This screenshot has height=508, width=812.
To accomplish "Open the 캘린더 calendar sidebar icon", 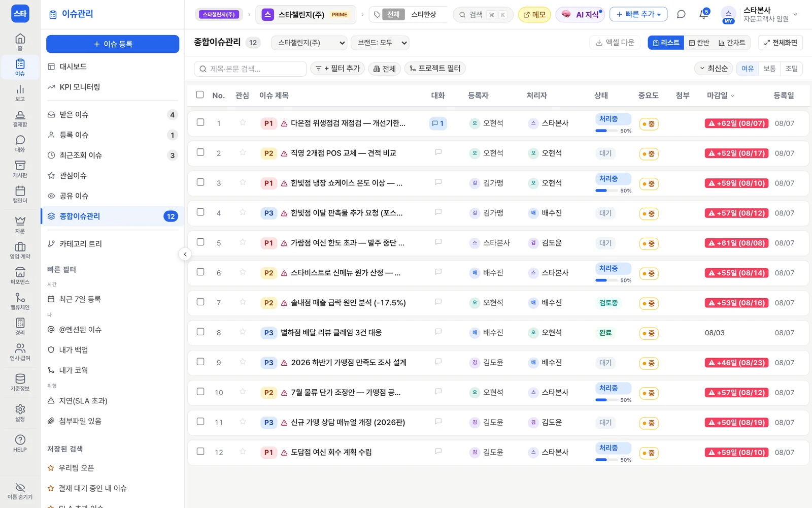I will tap(20, 194).
